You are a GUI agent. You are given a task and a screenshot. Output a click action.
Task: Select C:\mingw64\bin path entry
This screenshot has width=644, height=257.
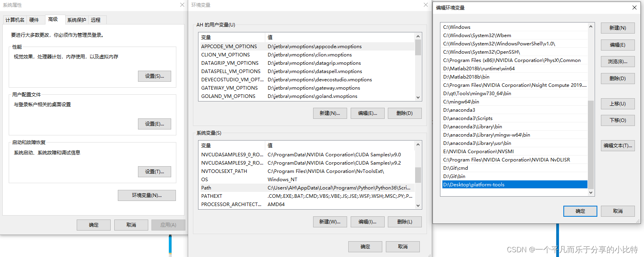coord(515,101)
